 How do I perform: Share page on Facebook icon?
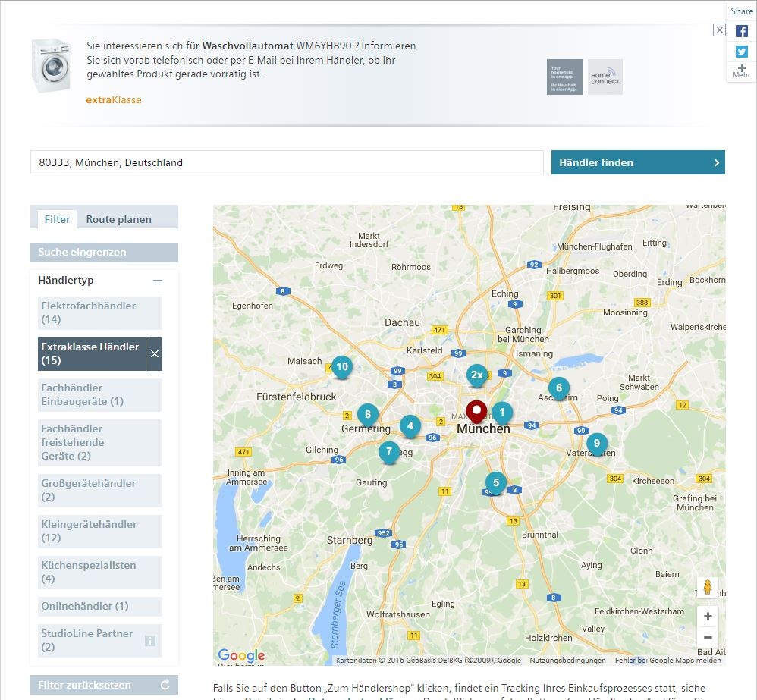point(742,31)
